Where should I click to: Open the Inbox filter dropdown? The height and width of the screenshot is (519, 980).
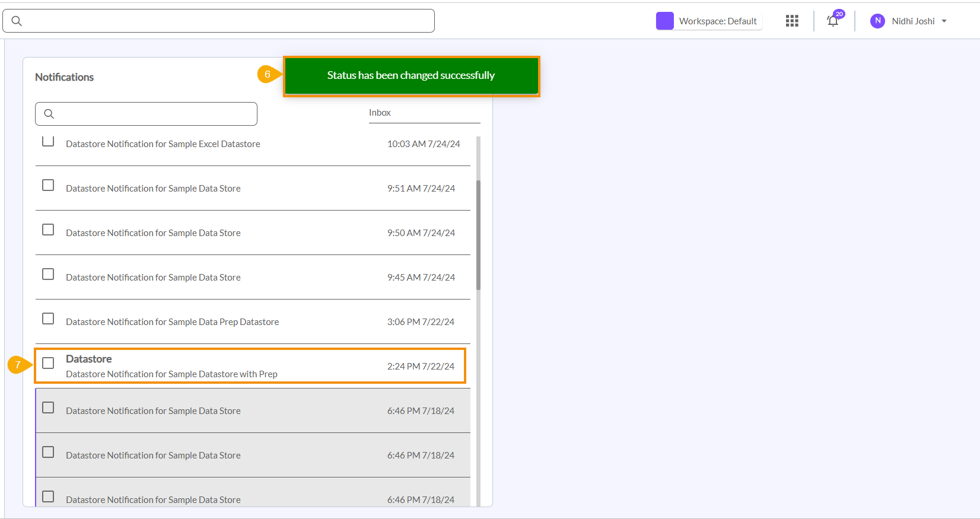tap(424, 113)
